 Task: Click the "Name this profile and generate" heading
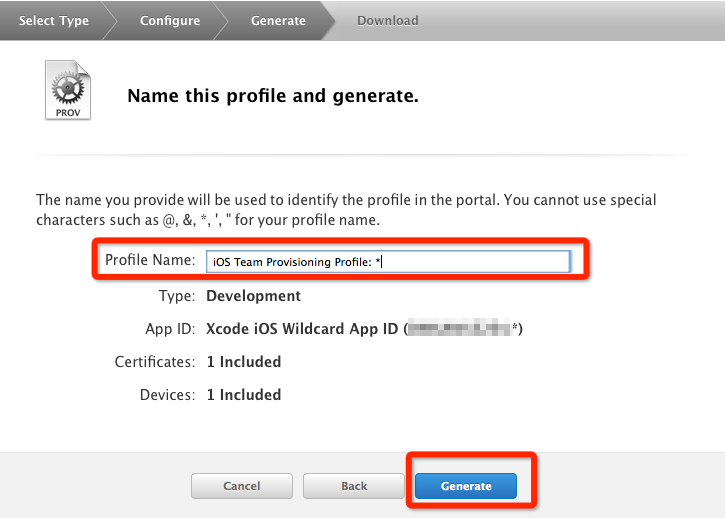click(272, 97)
